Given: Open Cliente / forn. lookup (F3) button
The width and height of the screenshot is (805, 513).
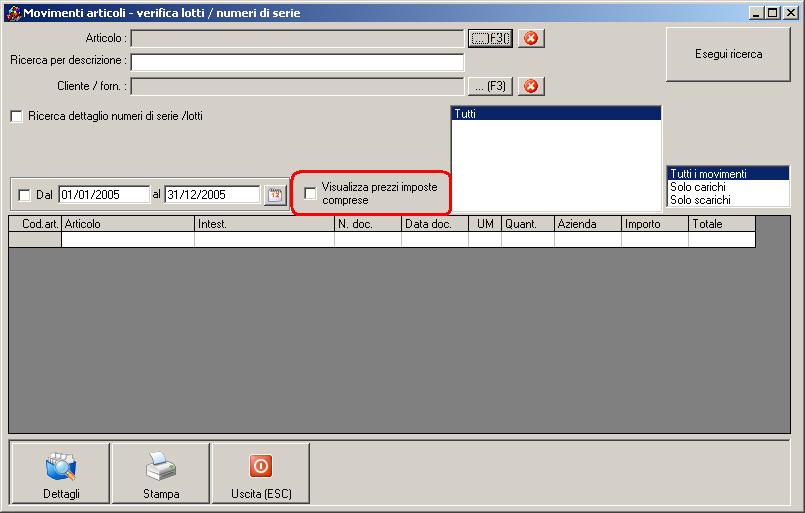Looking at the screenshot, I should (x=490, y=86).
